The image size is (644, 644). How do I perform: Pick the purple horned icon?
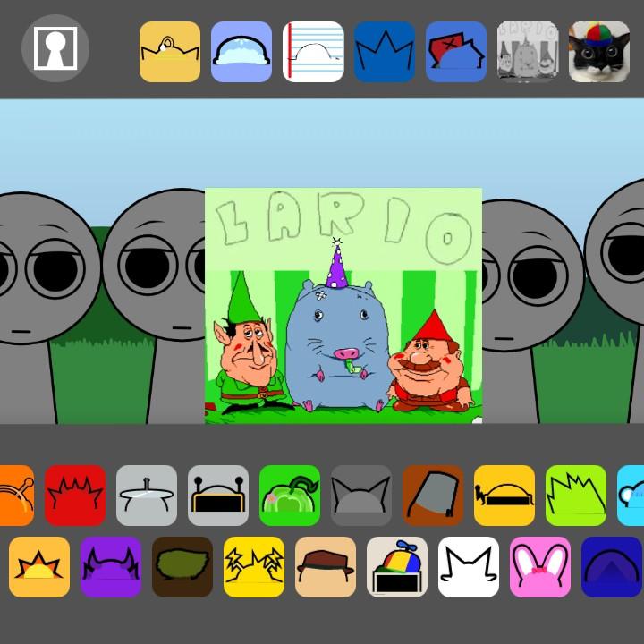coord(111,567)
